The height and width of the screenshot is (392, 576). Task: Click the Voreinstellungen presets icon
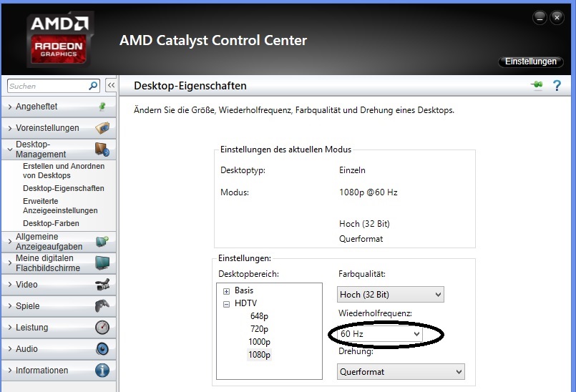coord(102,128)
